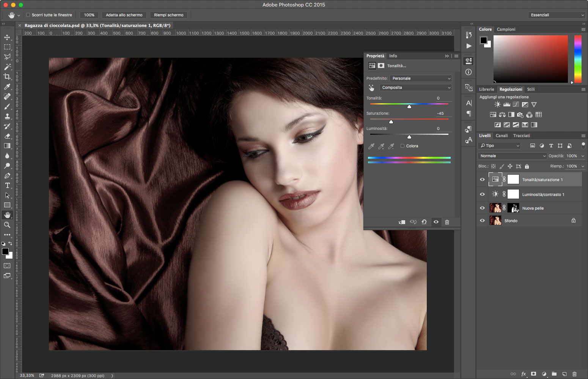This screenshot has width=588, height=379.
Task: Click the delete adjustment trash icon in Proprietà
Action: [x=447, y=222]
